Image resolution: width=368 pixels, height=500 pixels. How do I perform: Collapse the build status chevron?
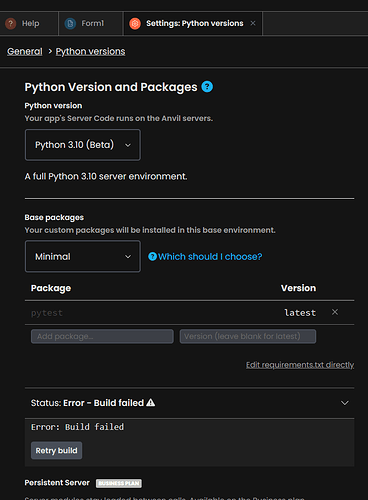[345, 403]
